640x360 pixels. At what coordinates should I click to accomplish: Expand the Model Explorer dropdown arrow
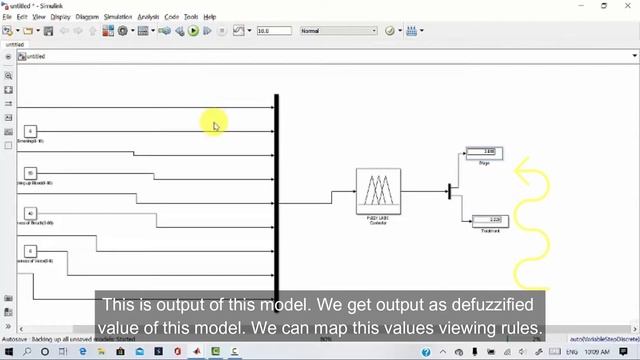153,31
